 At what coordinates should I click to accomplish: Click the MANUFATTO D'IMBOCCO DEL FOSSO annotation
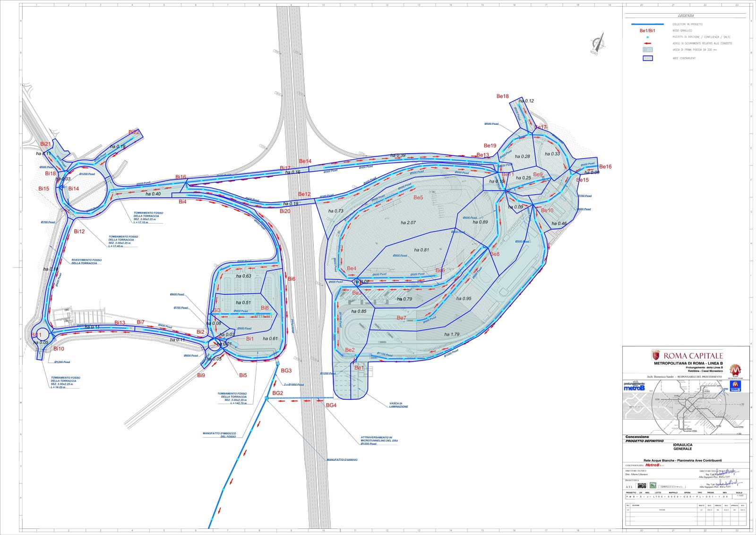tap(219, 435)
